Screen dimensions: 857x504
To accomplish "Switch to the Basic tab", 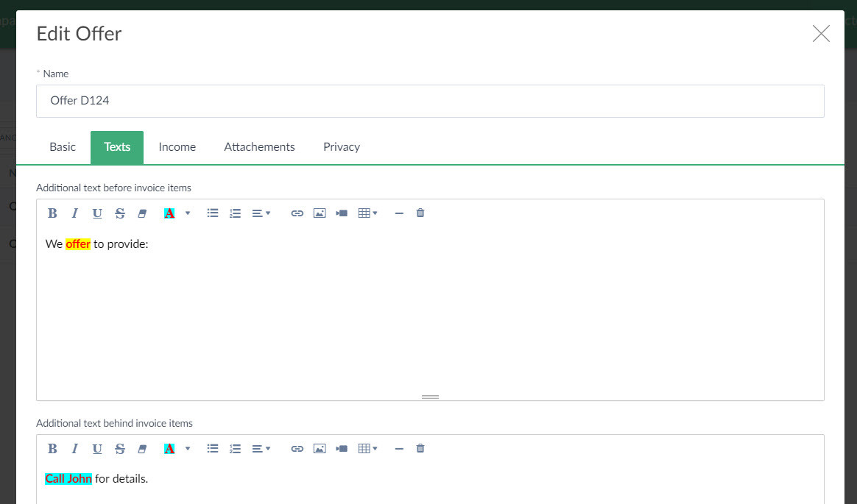I will pos(63,147).
